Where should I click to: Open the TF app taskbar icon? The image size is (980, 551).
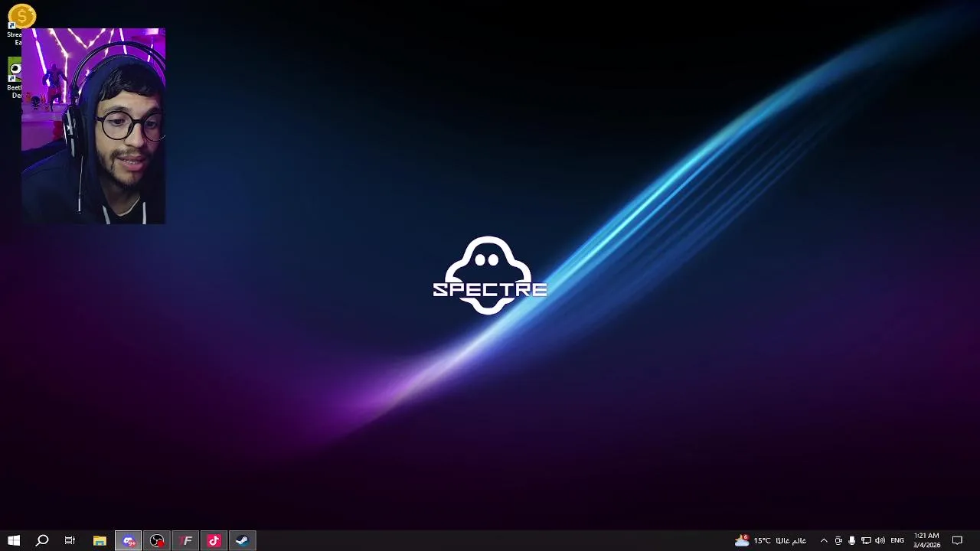tap(185, 540)
